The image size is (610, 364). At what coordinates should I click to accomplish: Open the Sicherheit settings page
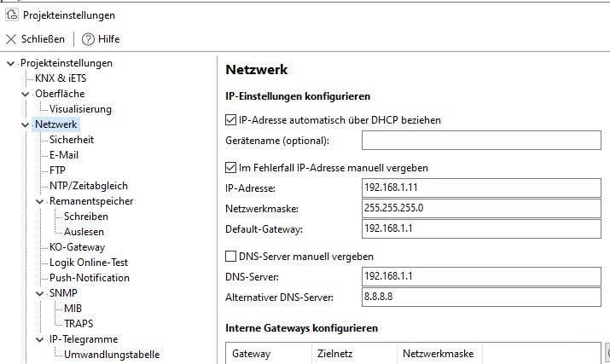72,140
